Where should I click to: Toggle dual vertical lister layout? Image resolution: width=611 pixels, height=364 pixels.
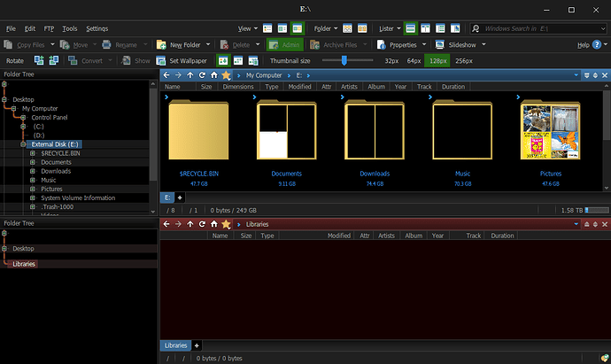pyautogui.click(x=425, y=28)
